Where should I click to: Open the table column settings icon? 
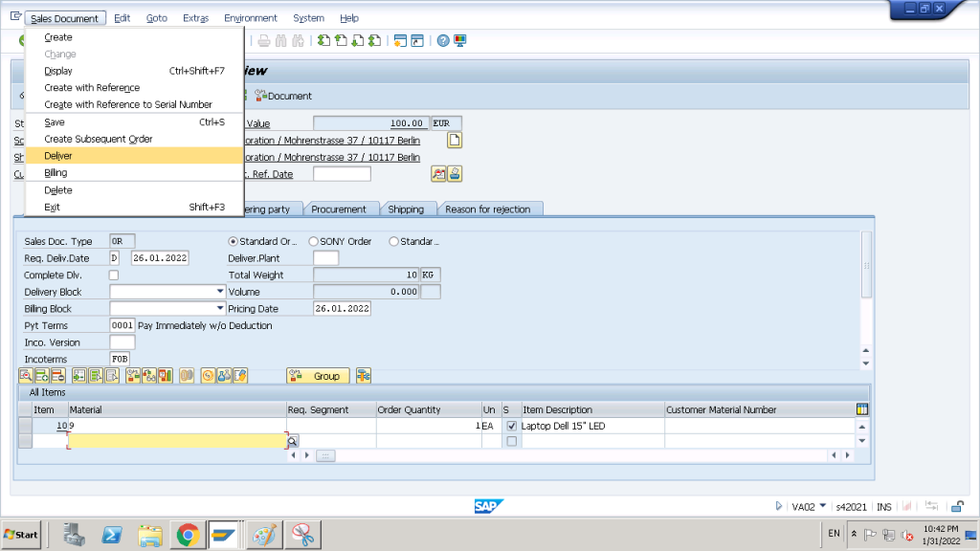click(x=862, y=409)
